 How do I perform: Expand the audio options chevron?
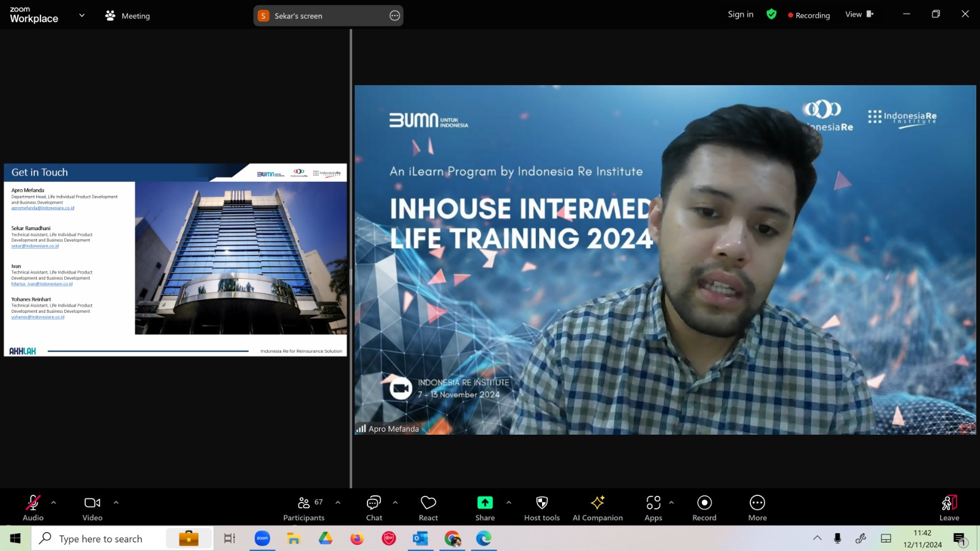coord(54,503)
